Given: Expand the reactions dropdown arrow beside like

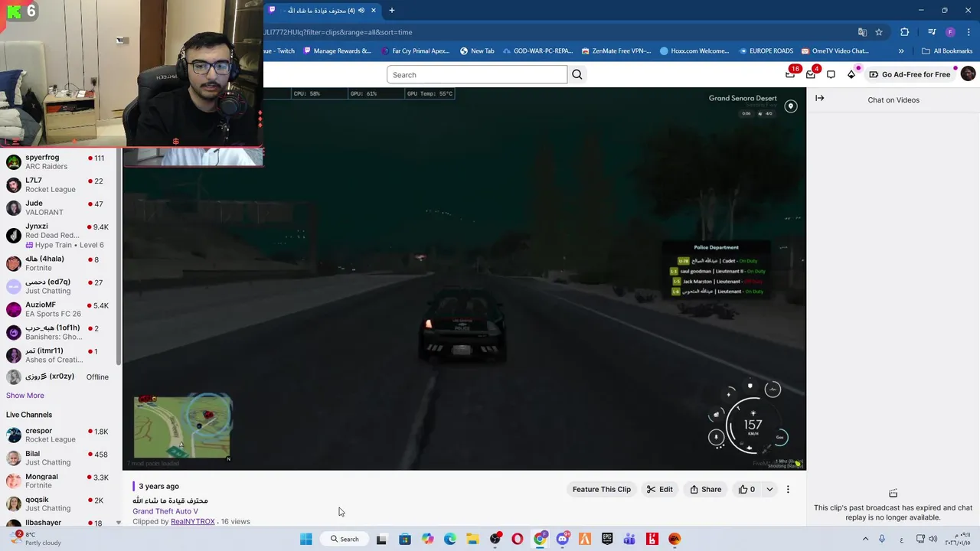Looking at the screenshot, I should 769,489.
